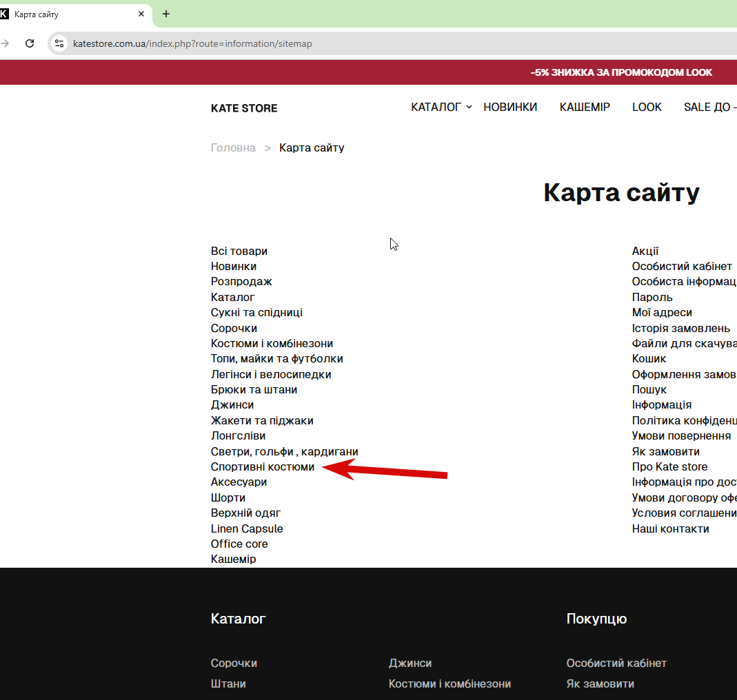Open Аксесуари link
The width and height of the screenshot is (737, 700).
(x=239, y=482)
